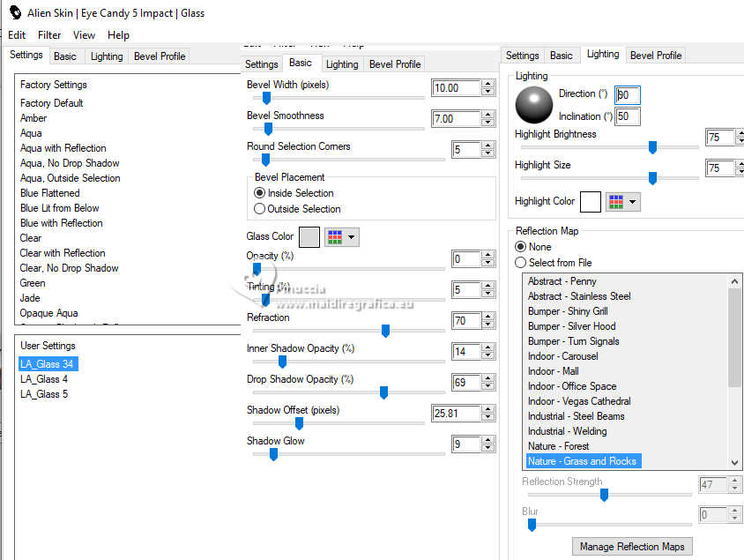Click the Inclination degrees input field
This screenshot has height=560, width=744.
click(628, 116)
